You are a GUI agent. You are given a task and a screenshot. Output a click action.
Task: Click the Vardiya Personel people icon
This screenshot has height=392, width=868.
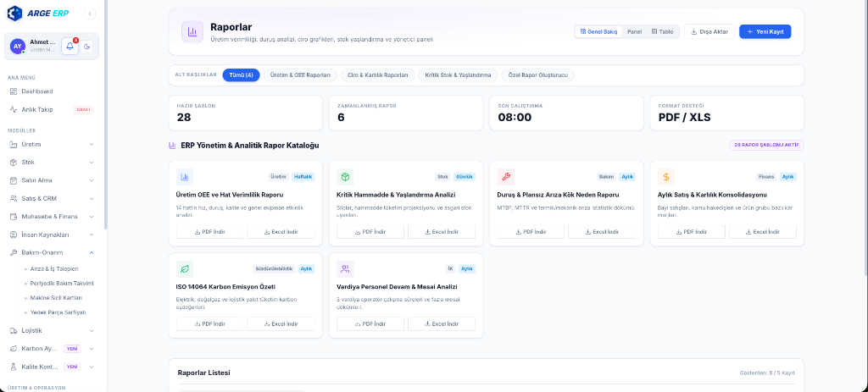pyautogui.click(x=346, y=269)
